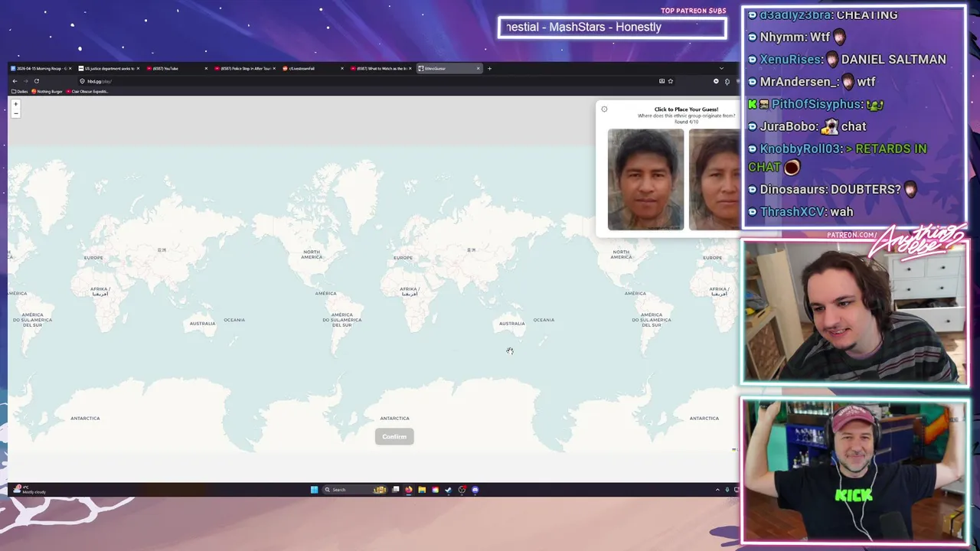Click username MrAndersen_ in chat
This screenshot has width=980, height=551.
799,81
